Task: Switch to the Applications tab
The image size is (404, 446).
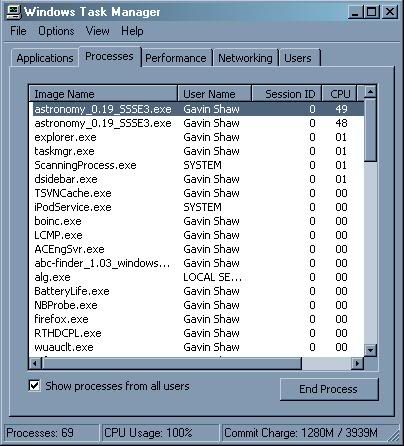Action: point(45,58)
